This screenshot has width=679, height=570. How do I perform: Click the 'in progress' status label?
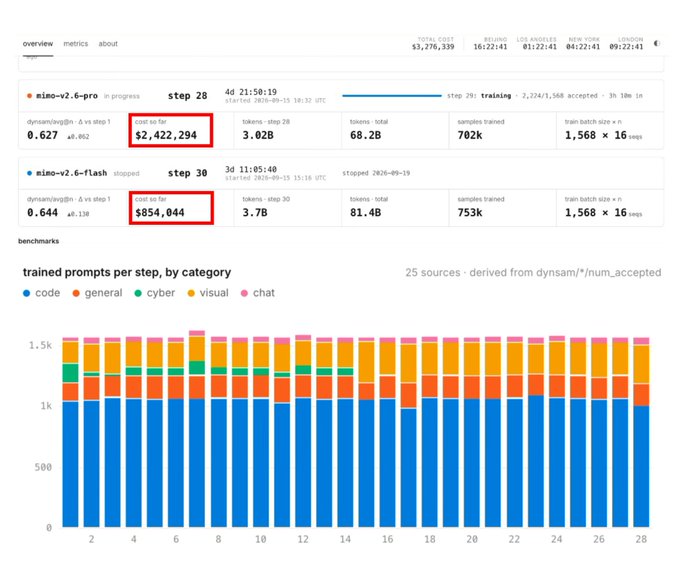pos(122,96)
